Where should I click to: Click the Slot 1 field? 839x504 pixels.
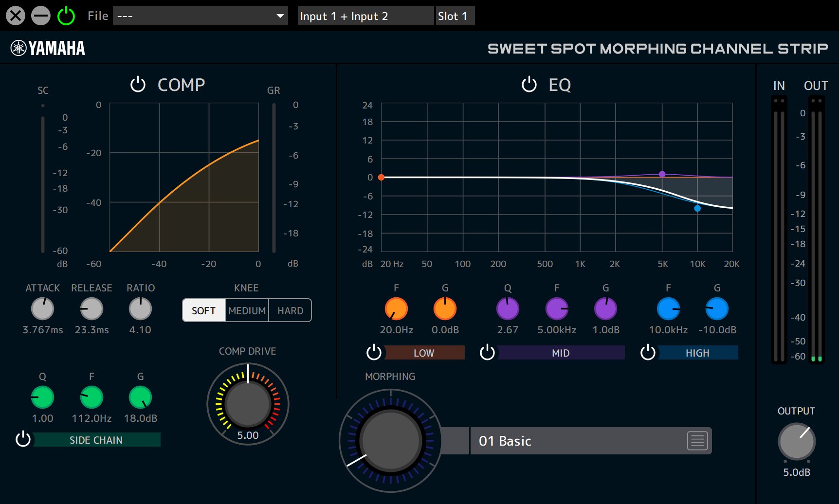455,16
